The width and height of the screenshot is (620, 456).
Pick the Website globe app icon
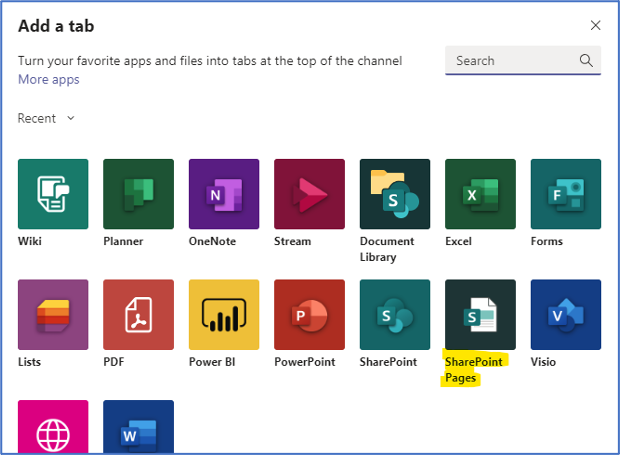53,429
